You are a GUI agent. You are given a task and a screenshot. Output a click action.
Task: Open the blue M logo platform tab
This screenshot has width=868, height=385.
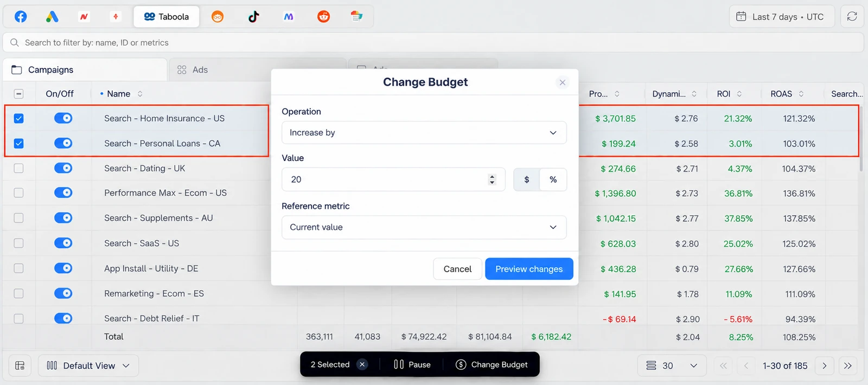point(289,17)
